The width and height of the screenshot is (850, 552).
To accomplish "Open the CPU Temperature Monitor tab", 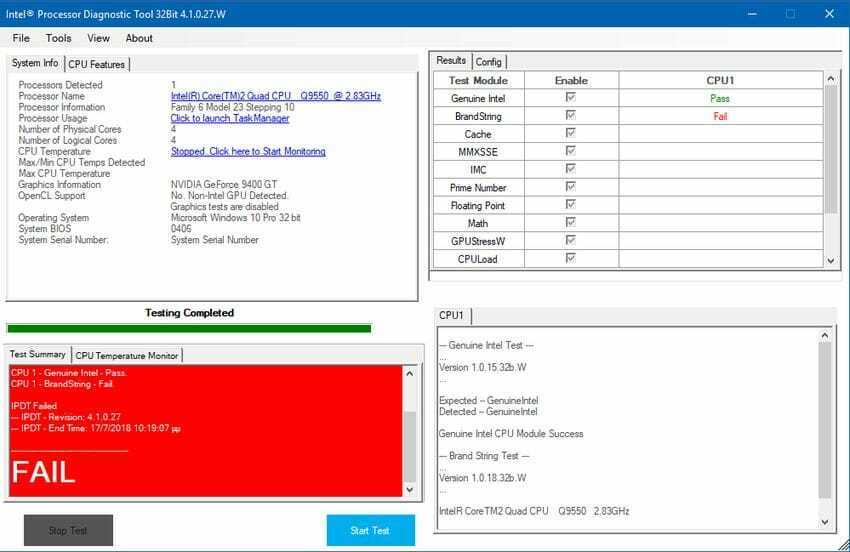I will click(127, 356).
